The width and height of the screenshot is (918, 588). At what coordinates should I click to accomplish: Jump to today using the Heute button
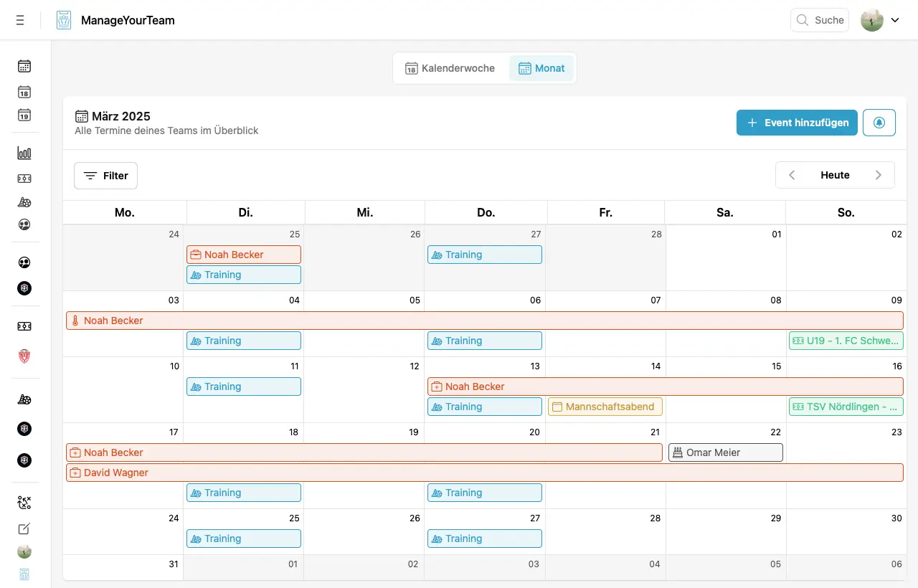point(834,175)
